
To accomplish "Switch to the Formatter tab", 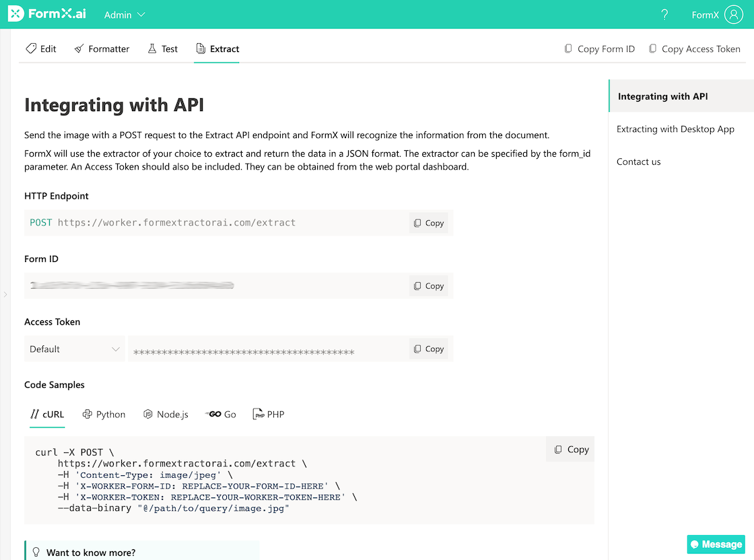I will coord(102,48).
